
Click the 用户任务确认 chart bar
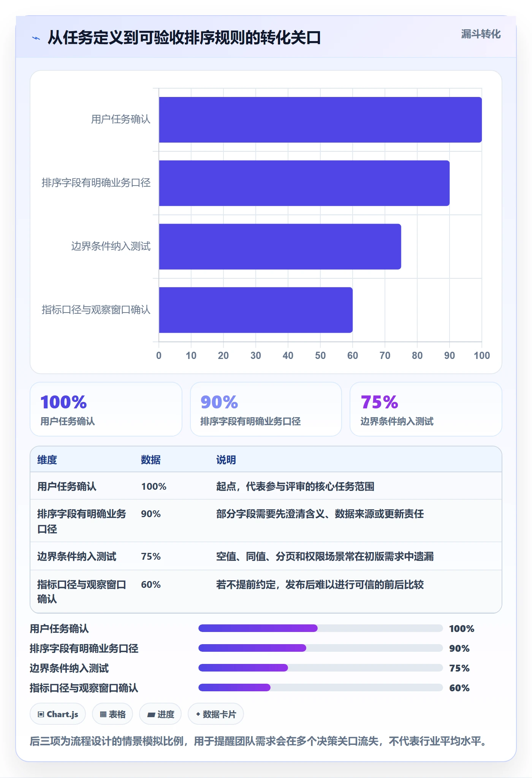click(320, 120)
